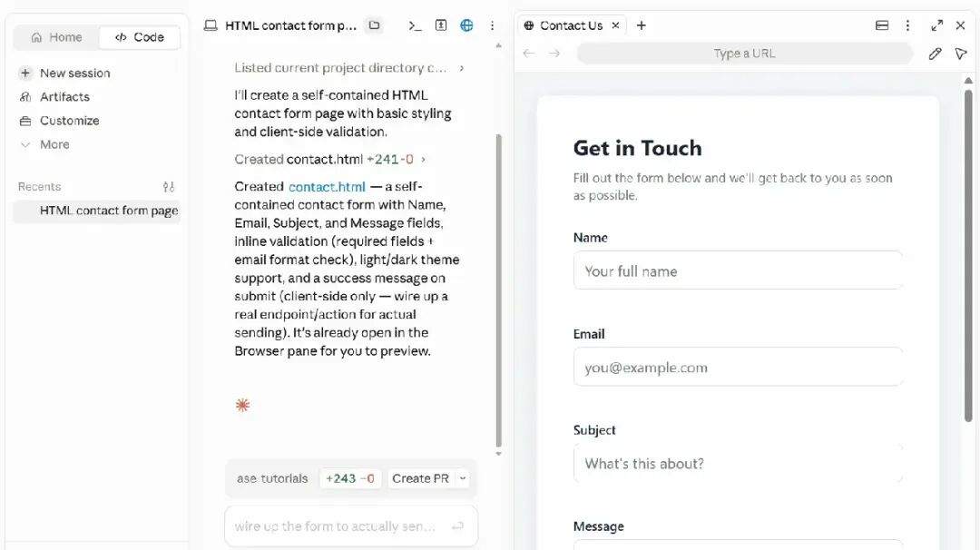Click the Type a URL address bar
The height and width of the screenshot is (550, 980).
point(744,54)
